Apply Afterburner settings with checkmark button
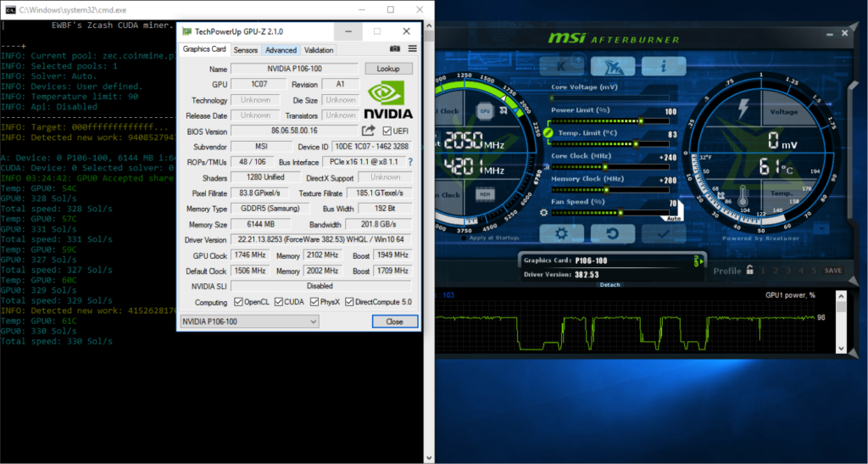Viewport: 868px width, 464px height. (x=663, y=233)
